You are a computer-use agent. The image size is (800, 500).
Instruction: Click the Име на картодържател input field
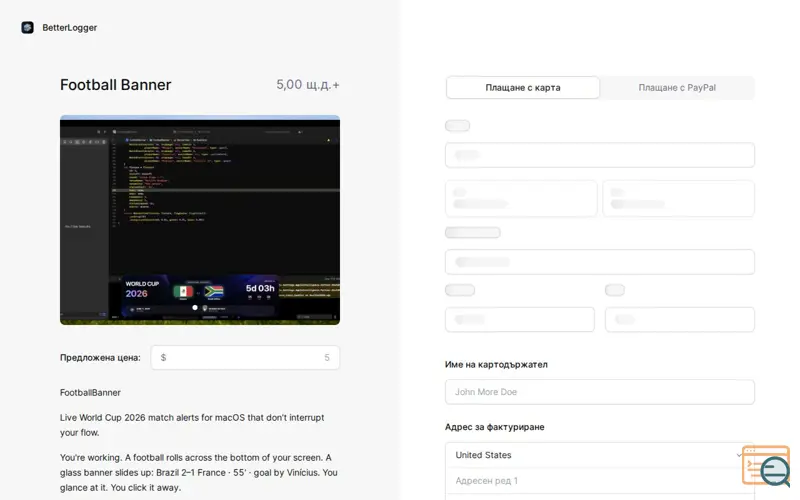[599, 392]
